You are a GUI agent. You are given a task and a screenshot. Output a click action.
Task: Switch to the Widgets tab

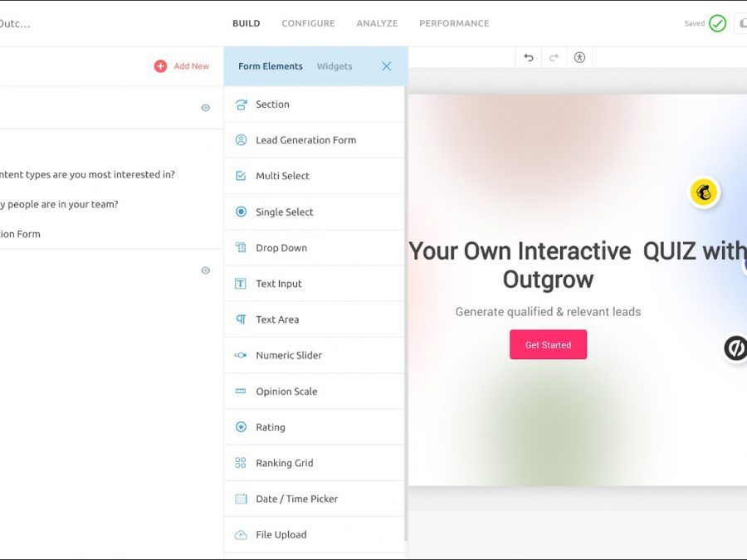[334, 66]
